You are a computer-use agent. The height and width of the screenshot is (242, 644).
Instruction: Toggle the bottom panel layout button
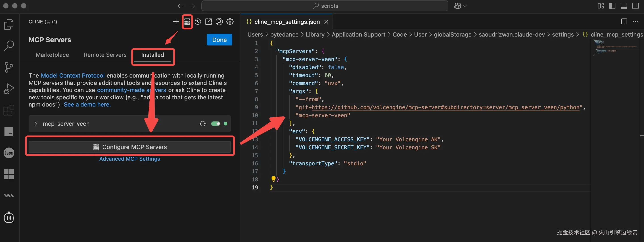tap(624, 6)
